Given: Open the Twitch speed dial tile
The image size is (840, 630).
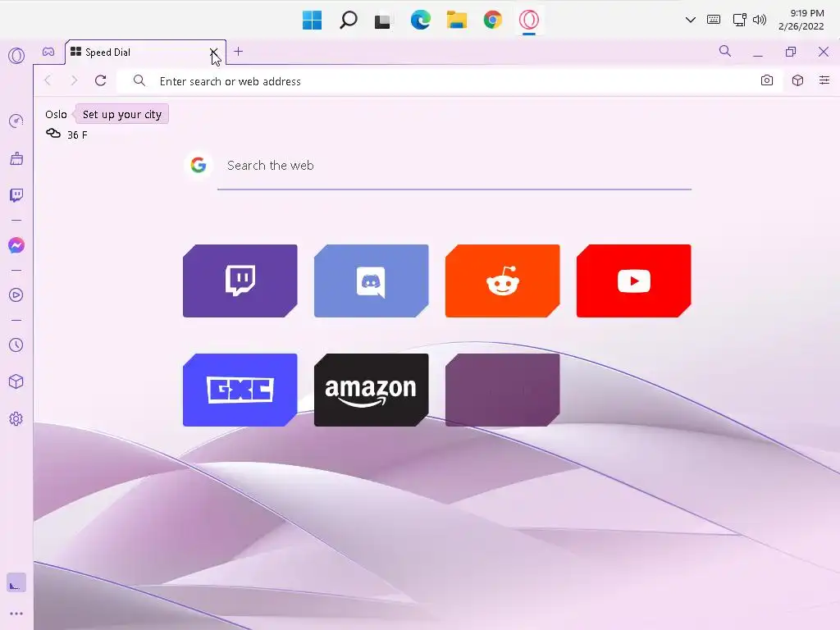Looking at the screenshot, I should coord(240,281).
